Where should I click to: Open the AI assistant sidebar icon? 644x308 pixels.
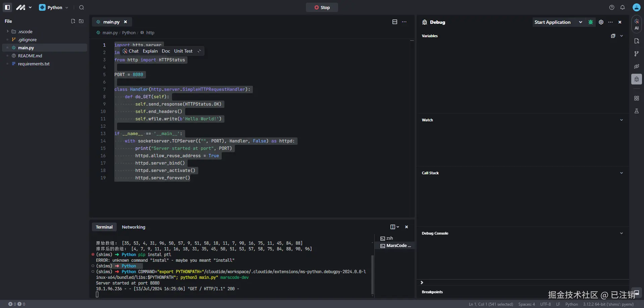click(x=637, y=24)
